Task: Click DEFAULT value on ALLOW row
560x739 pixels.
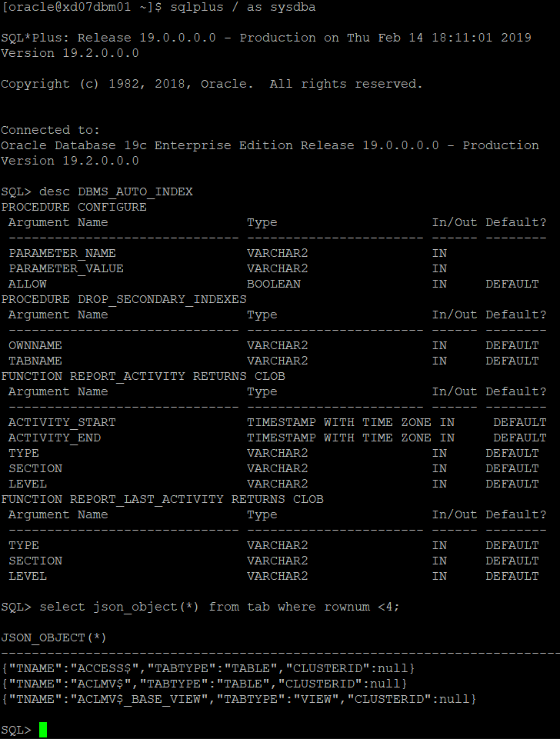Action: pyautogui.click(x=512, y=285)
